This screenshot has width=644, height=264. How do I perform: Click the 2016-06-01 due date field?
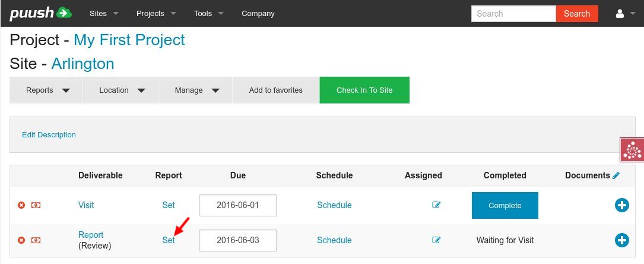[238, 205]
